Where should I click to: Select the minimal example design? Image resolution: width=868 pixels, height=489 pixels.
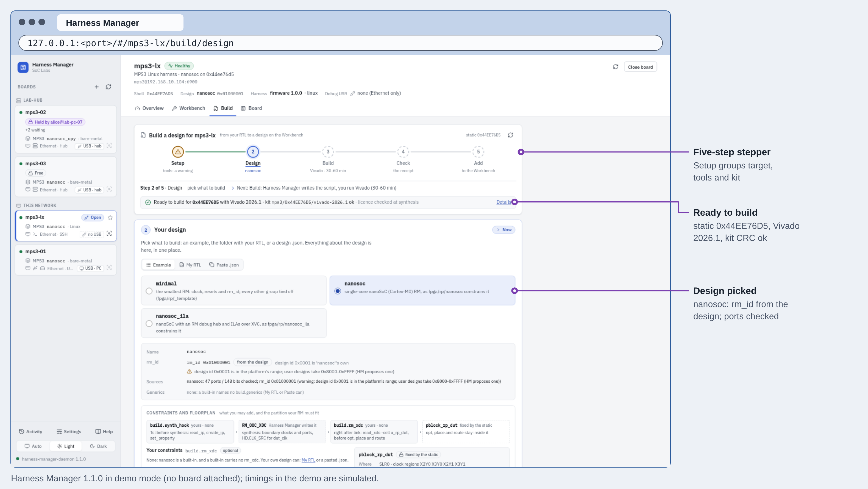click(233, 290)
